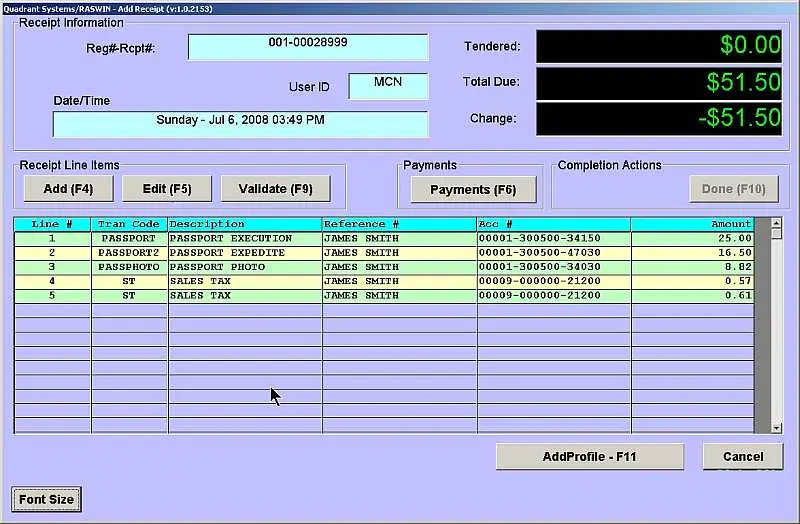
Task: Click JAMES SMITH reference in line 2
Action: pos(399,253)
